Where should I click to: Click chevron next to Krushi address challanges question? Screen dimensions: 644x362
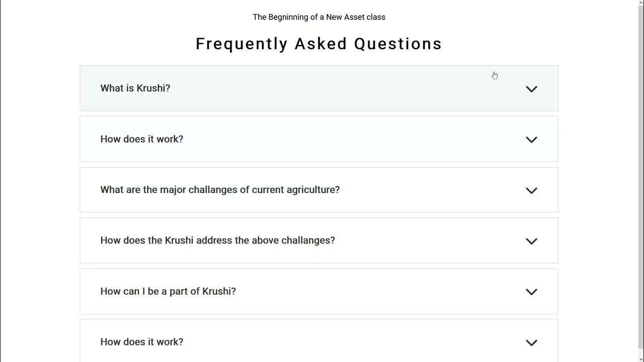(x=531, y=241)
